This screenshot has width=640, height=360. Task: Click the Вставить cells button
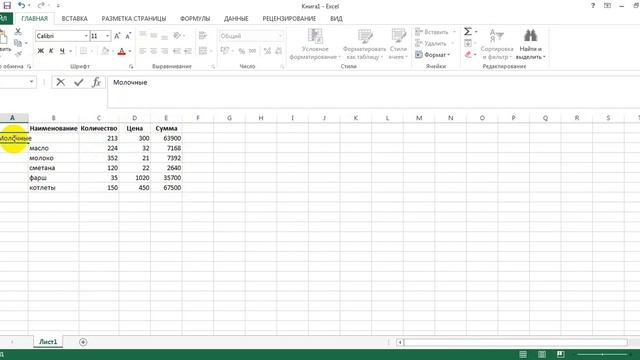pyautogui.click(x=436, y=32)
